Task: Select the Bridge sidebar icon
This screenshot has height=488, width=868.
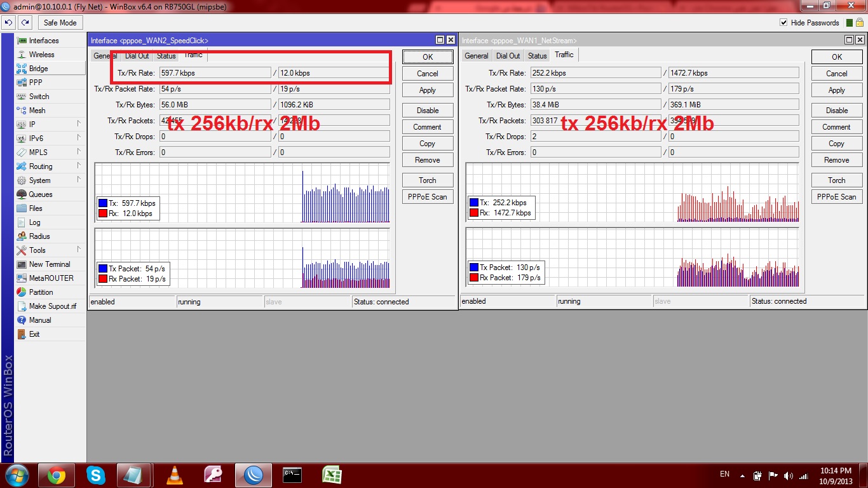Action: (x=22, y=69)
